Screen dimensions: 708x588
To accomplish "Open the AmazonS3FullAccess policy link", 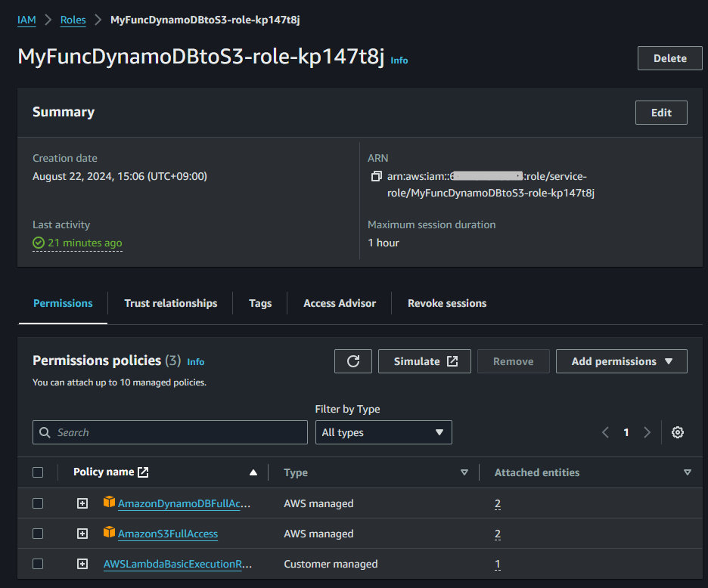I will (x=167, y=534).
